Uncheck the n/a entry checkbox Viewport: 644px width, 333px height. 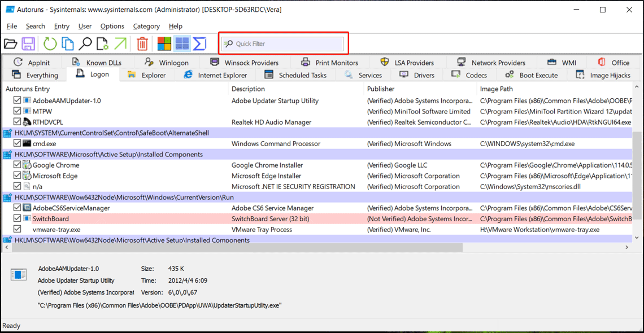click(18, 186)
